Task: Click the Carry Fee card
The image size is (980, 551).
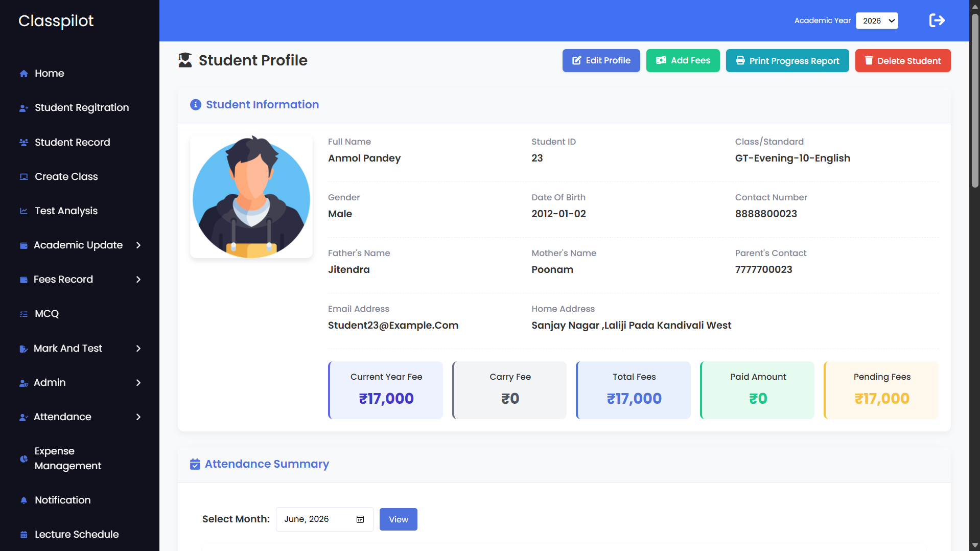Action: (509, 390)
